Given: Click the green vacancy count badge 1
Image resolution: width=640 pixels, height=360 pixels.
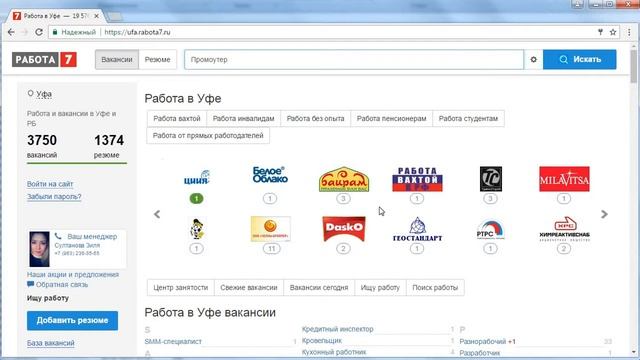Looking at the screenshot, I should tap(196, 199).
